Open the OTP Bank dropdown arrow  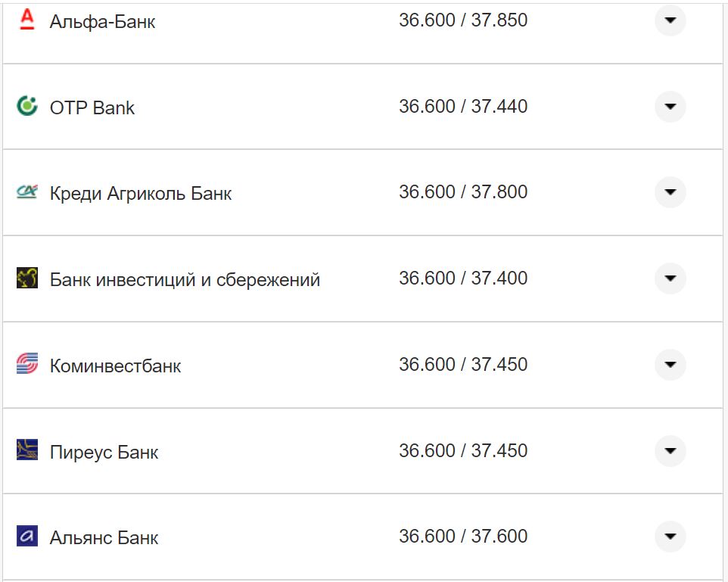point(670,107)
